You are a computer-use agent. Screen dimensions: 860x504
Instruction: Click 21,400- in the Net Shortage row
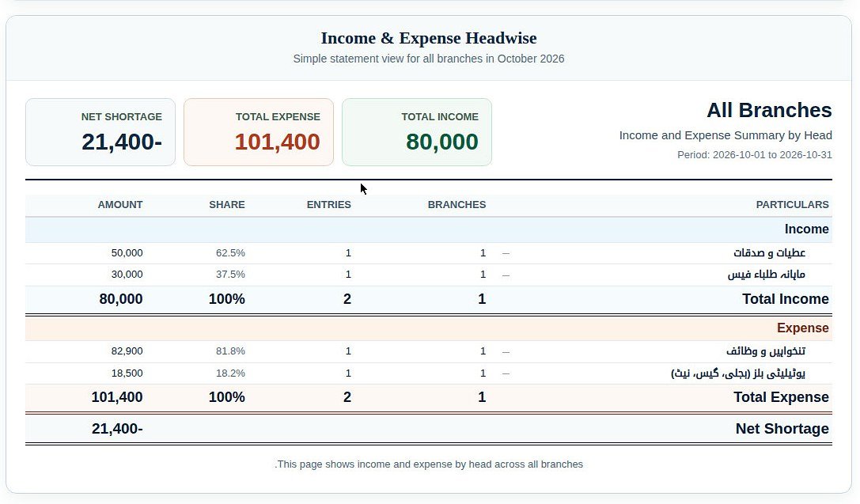click(117, 429)
